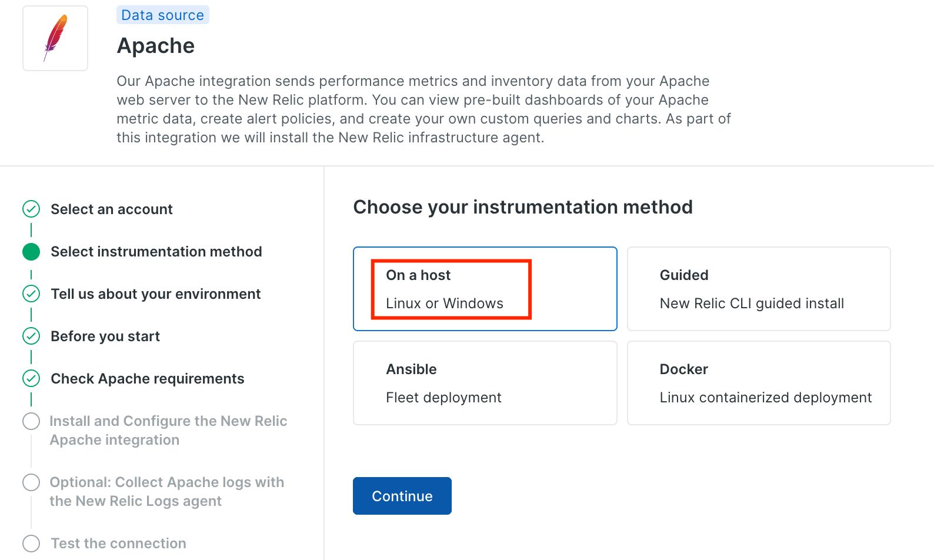The image size is (934, 560).
Task: Open the Select an account step
Action: 112,209
